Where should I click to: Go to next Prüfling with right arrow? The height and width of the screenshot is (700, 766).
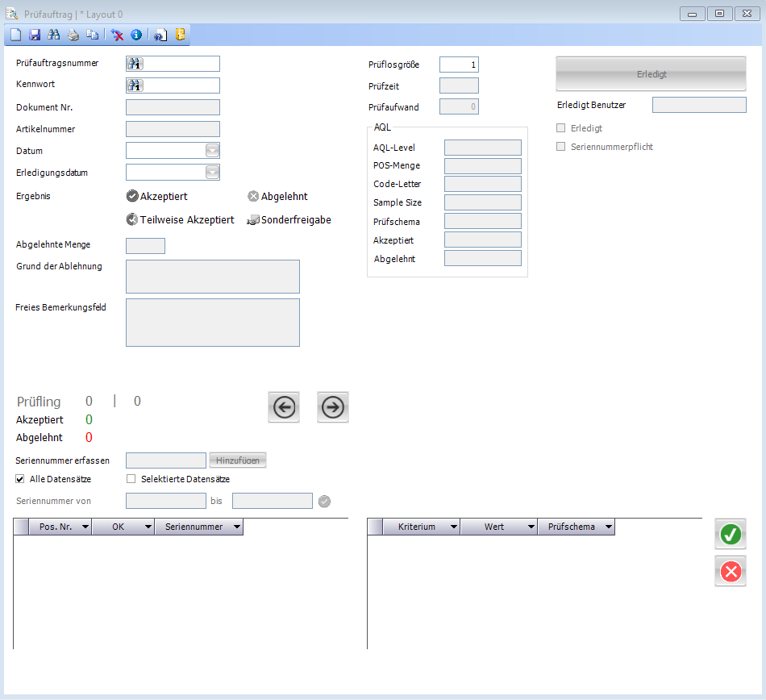pos(332,408)
